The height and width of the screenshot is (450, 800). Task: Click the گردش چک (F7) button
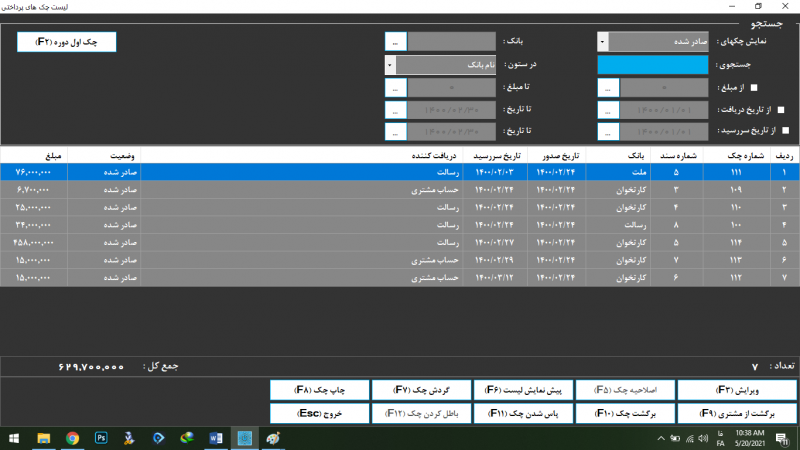421,390
